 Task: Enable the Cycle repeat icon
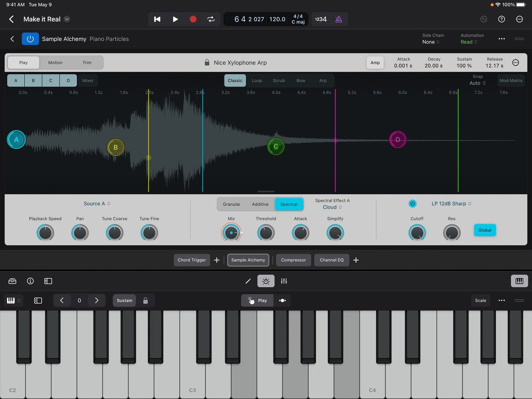(x=211, y=19)
